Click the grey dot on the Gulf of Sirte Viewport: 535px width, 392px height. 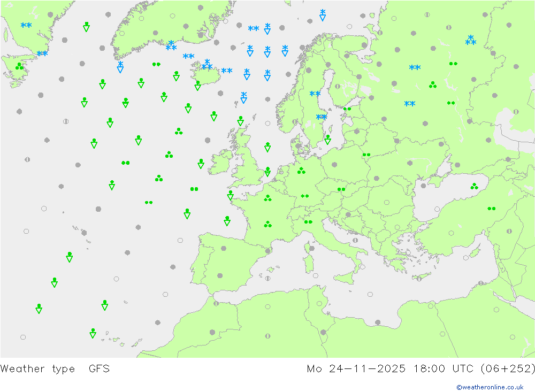pyautogui.click(x=378, y=322)
